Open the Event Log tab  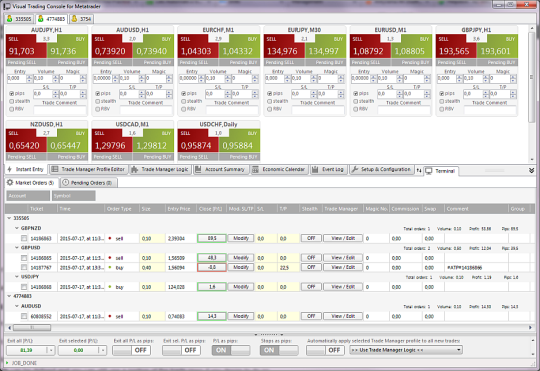(328, 169)
